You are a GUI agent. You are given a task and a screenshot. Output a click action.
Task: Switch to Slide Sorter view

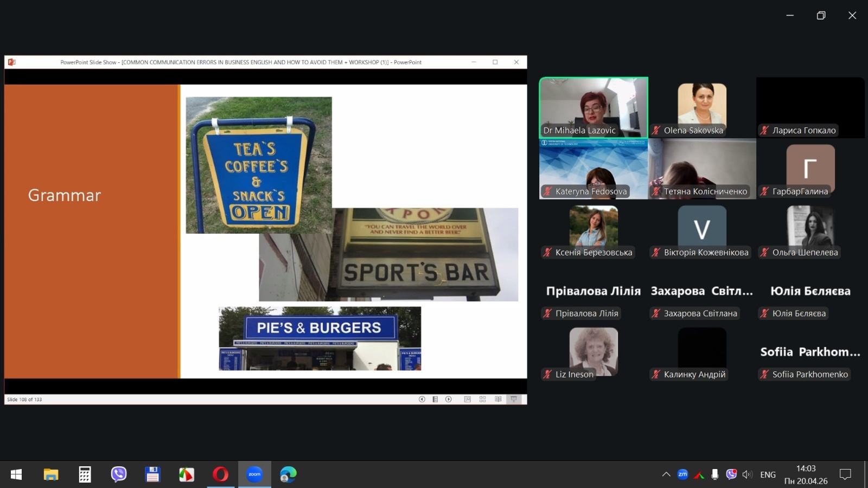coord(482,399)
